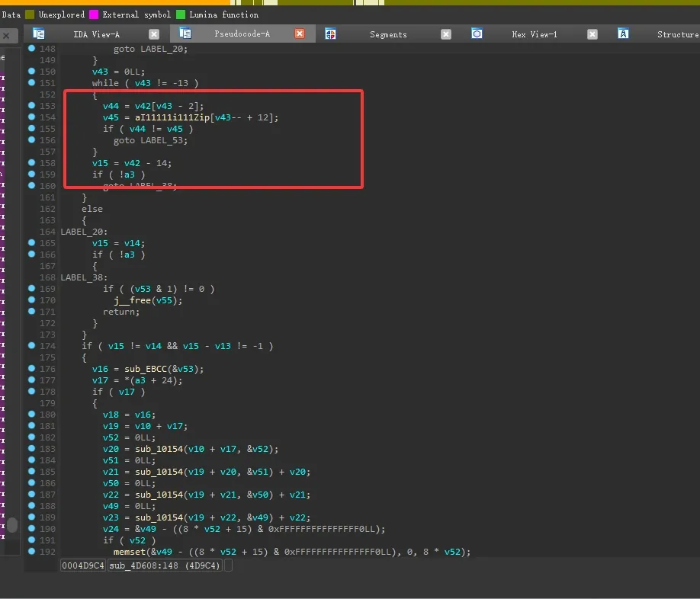Click the Structures tab icon
This screenshot has width=700, height=599.
tap(623, 34)
